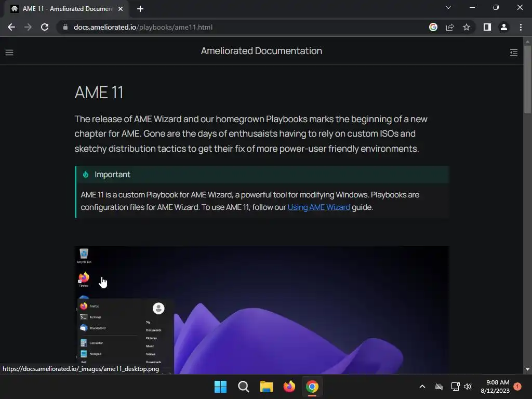Bookmark this tab with star icon
The width and height of the screenshot is (532, 399).
(x=467, y=27)
